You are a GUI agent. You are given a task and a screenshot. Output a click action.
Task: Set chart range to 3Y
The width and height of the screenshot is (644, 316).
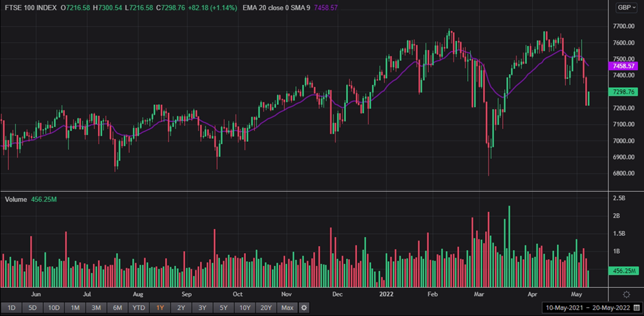click(x=202, y=307)
